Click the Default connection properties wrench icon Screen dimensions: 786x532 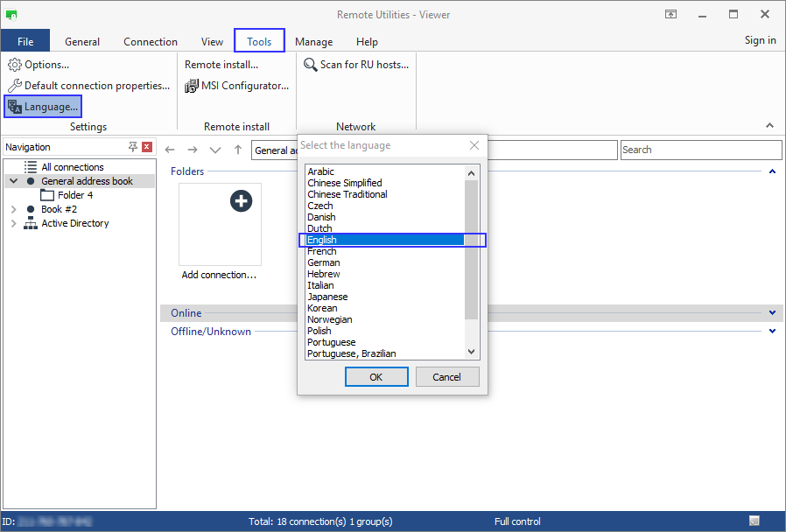point(15,86)
